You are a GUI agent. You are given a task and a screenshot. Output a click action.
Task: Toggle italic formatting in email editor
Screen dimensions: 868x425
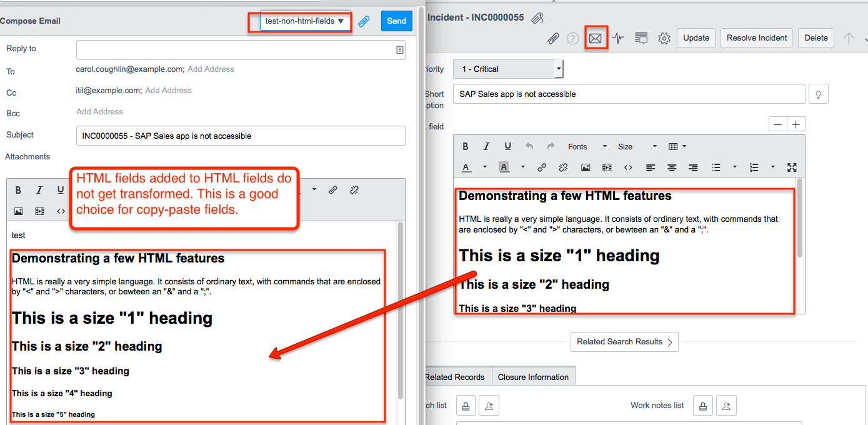coord(39,189)
